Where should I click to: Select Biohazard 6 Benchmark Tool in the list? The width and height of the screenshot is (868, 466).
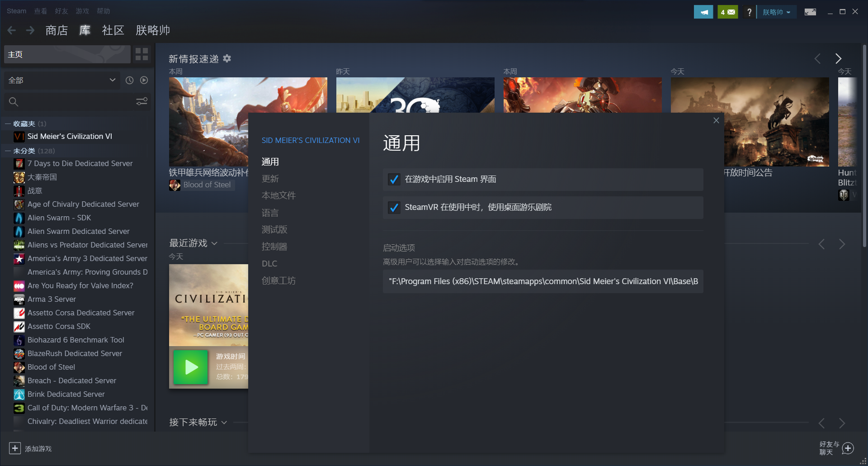pos(75,340)
